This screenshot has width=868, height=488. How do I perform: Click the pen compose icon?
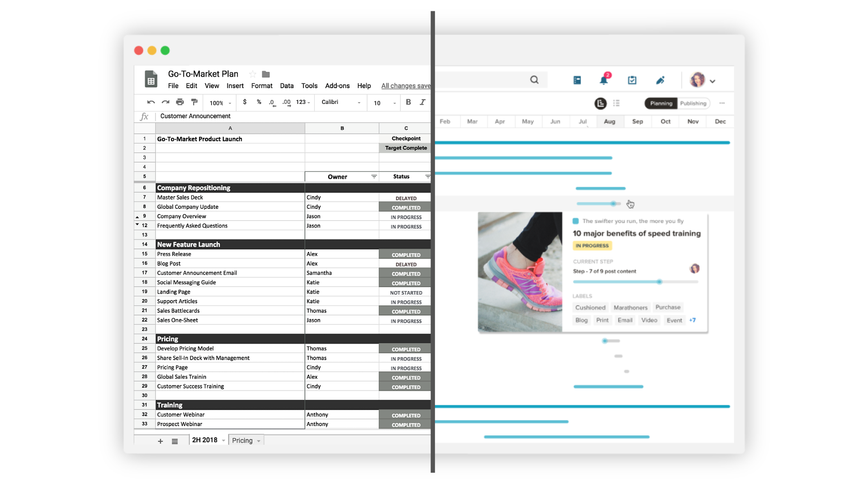click(660, 80)
